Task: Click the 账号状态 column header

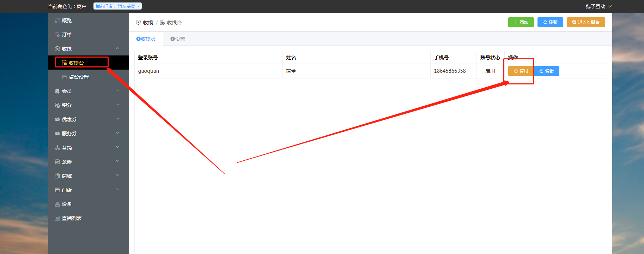Action: (490, 58)
